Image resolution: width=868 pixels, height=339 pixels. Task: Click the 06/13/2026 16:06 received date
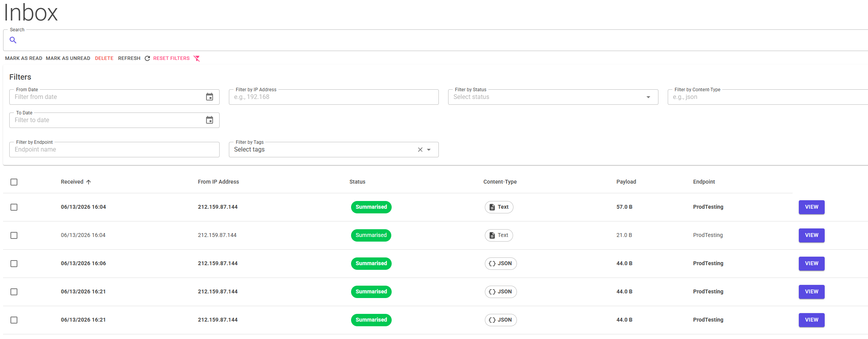click(83, 264)
